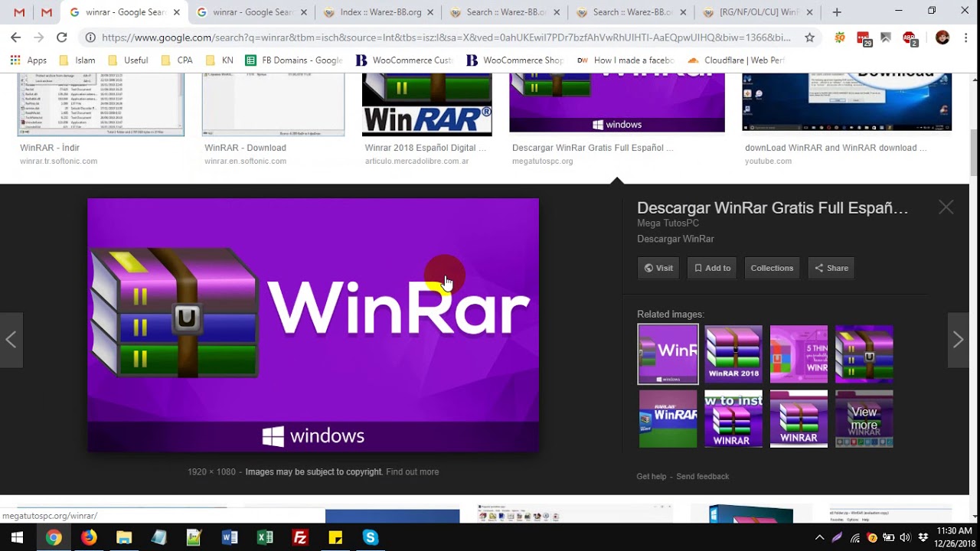The width and height of the screenshot is (980, 551).
Task: Go back with the browser back arrow
Action: (x=15, y=37)
